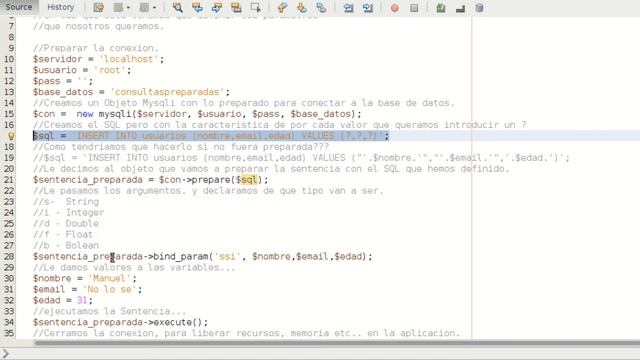Click the '//Cerramos la conexion' comment on line 35
Screen dimensions: 640x360
pyautogui.click(x=247, y=333)
